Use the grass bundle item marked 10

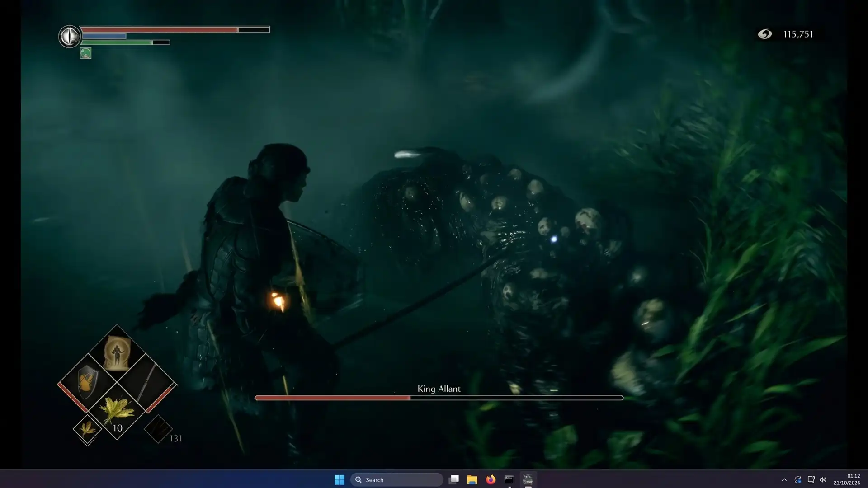pos(117,411)
